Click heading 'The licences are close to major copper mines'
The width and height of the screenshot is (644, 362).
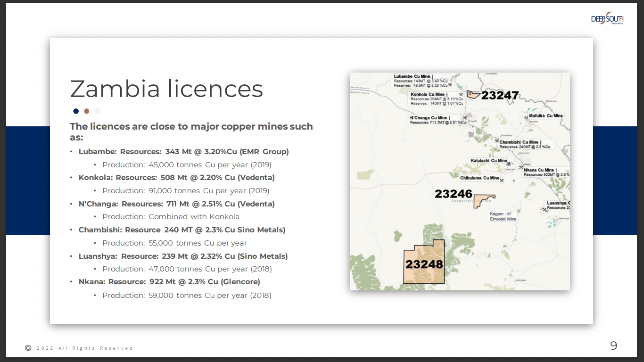(x=191, y=132)
